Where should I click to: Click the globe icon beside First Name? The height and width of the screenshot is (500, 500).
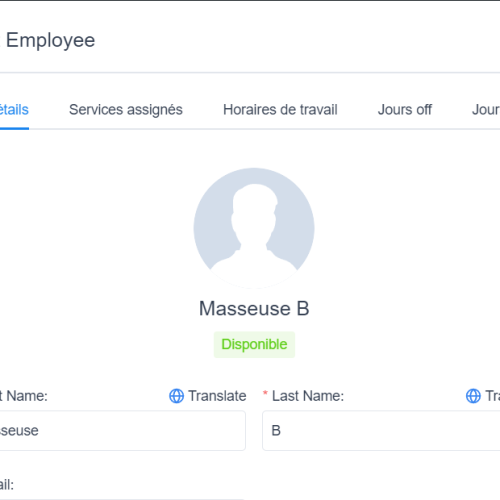pyautogui.click(x=176, y=396)
